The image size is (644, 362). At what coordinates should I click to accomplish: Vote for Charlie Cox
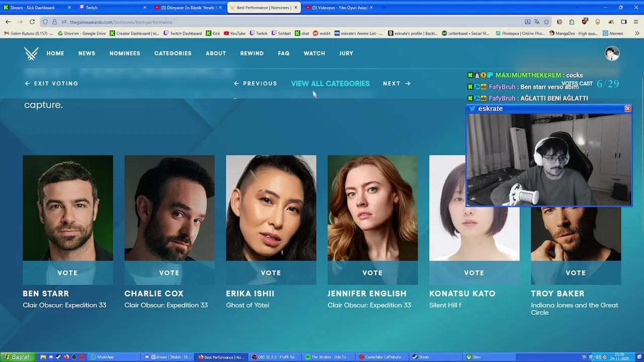pyautogui.click(x=170, y=273)
